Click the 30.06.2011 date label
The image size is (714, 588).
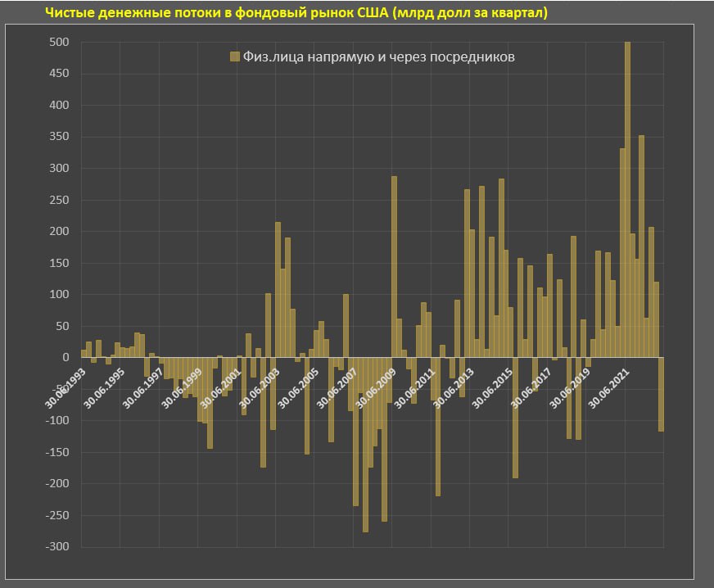point(415,385)
